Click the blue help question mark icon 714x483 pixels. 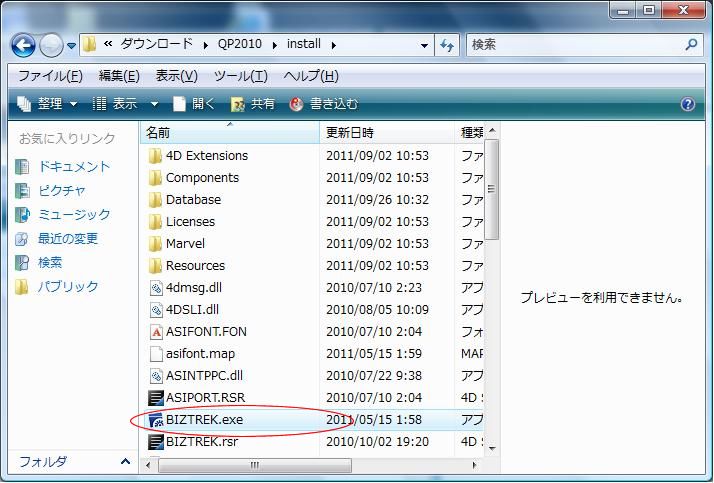coord(688,104)
